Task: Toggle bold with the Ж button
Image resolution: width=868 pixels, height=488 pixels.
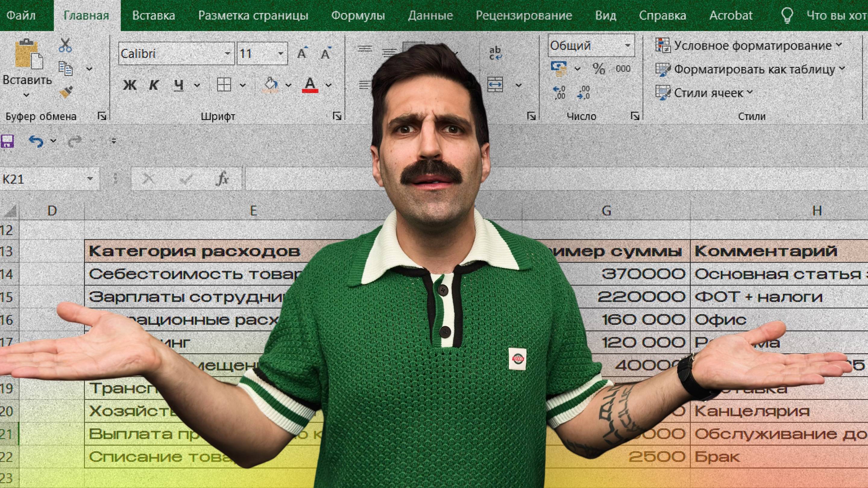Action: click(130, 85)
